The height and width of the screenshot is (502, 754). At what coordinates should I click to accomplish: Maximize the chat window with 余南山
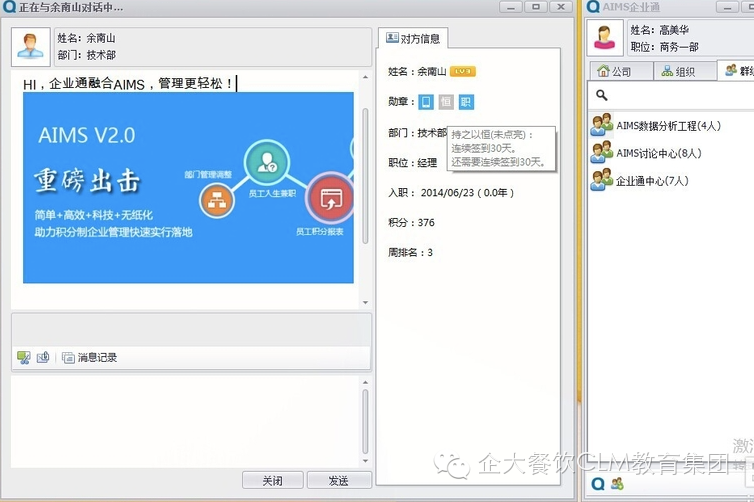(x=536, y=7)
